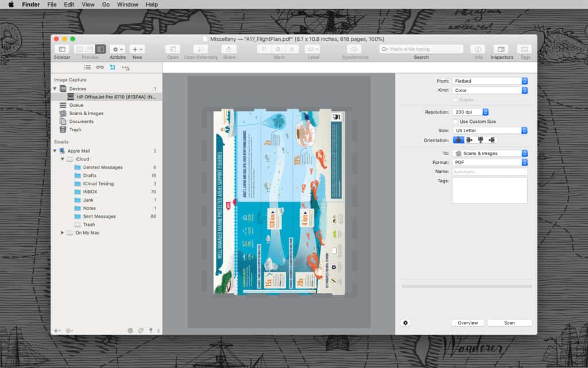Select the rightmost Preview layout icon

[x=100, y=49]
